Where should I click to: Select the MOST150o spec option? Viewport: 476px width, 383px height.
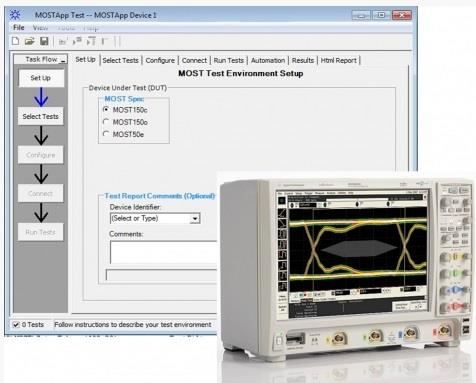106,122
